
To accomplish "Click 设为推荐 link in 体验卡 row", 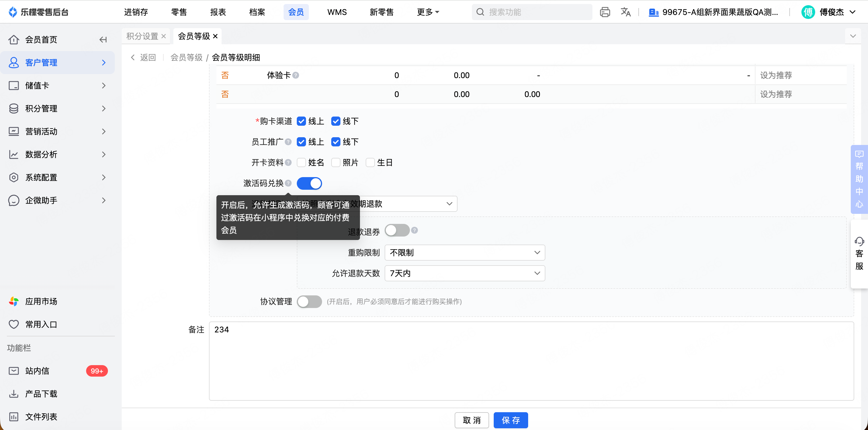I will point(776,75).
